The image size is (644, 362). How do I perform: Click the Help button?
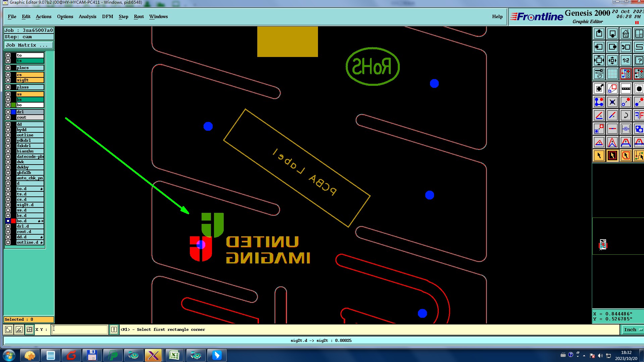click(497, 16)
